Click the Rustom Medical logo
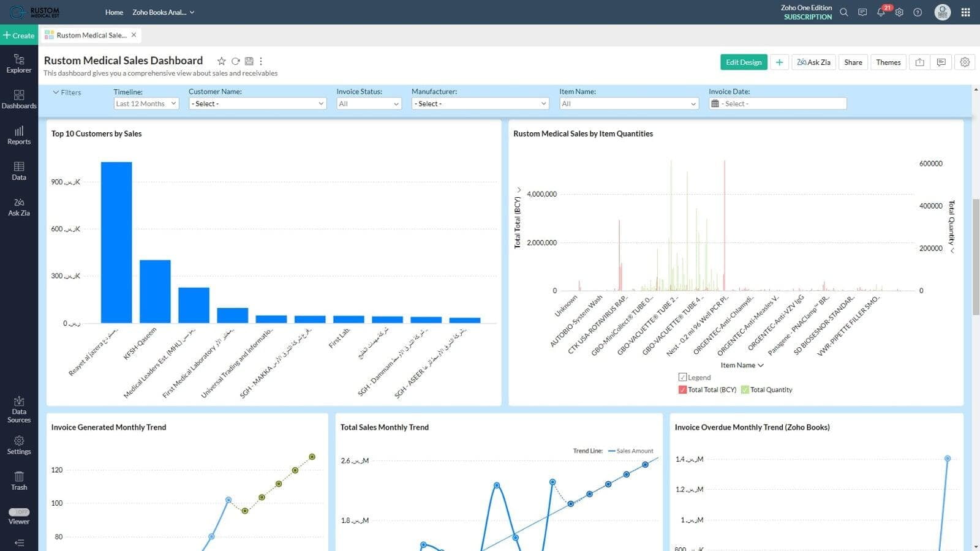Image resolution: width=980 pixels, height=551 pixels. click(35, 12)
